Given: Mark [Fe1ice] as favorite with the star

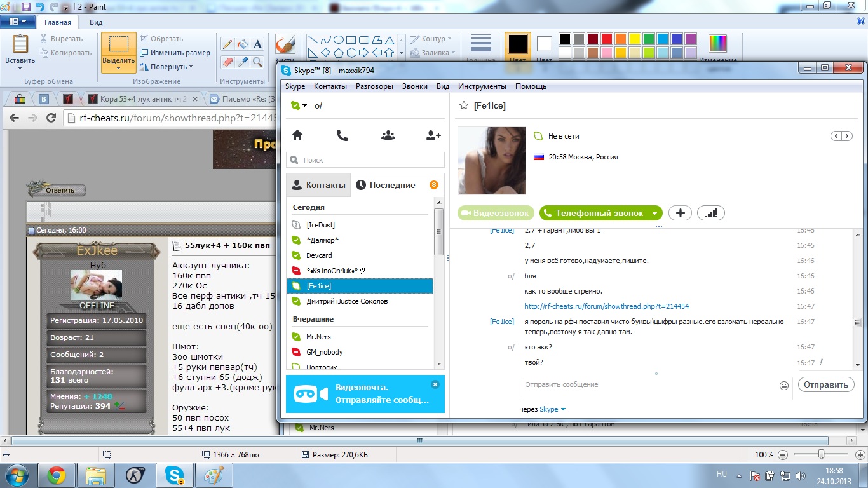Looking at the screenshot, I should click(464, 105).
